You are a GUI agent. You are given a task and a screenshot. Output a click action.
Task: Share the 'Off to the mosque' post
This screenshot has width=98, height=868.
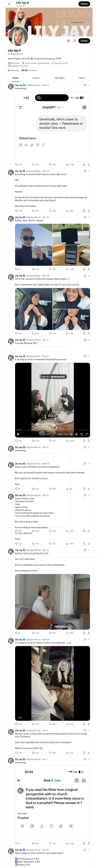tap(89, 333)
